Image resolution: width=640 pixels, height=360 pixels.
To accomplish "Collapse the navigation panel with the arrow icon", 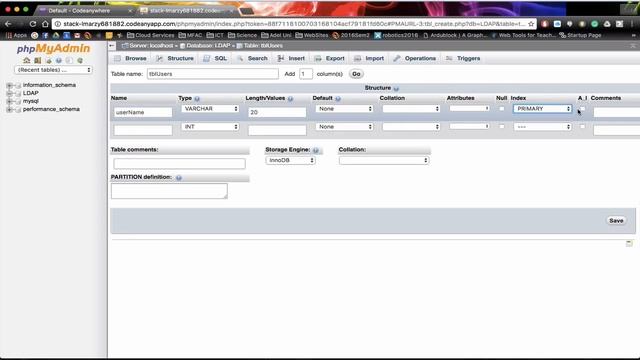I will [x=112, y=46].
